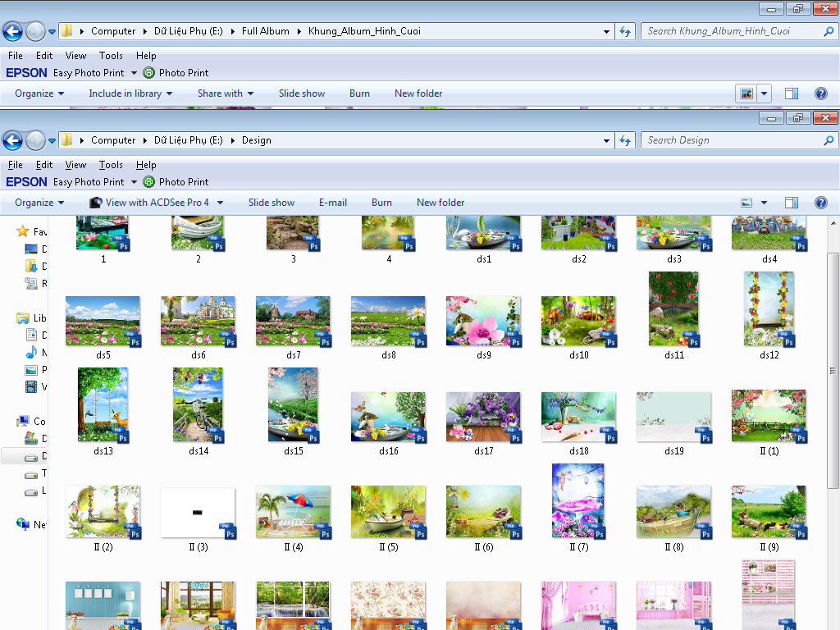Click New folder in Khung_Album_Hinh_Cuoi toolbar
840x630 pixels.
coord(418,94)
